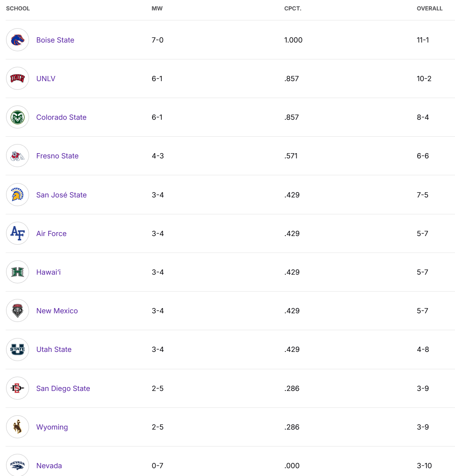Click the OVERALL column header
Image resolution: width=455 pixels, height=476 pixels.
click(x=429, y=9)
